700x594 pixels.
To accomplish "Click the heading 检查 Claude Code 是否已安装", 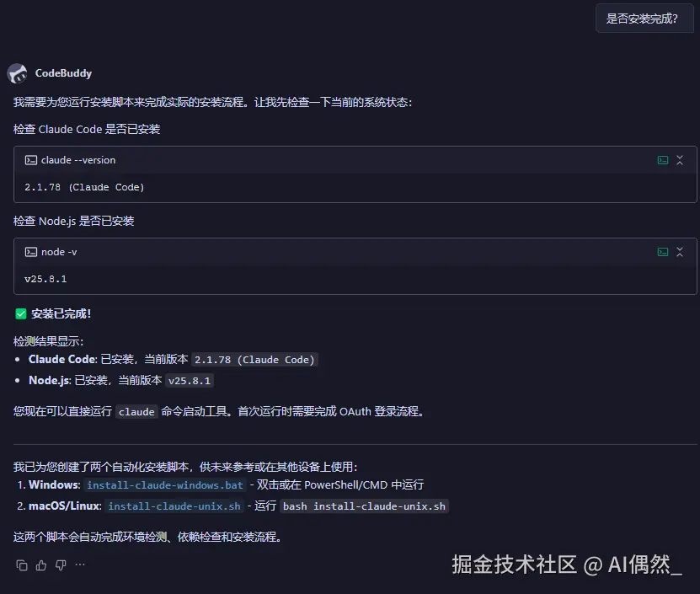I will (87, 129).
